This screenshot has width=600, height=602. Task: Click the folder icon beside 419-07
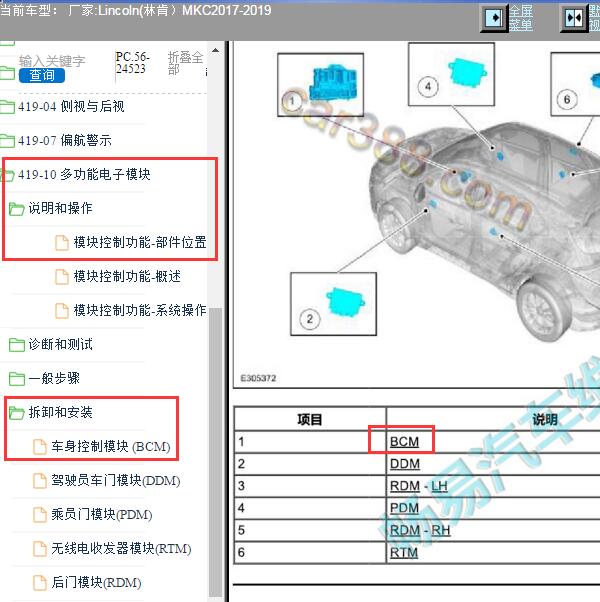point(7,141)
